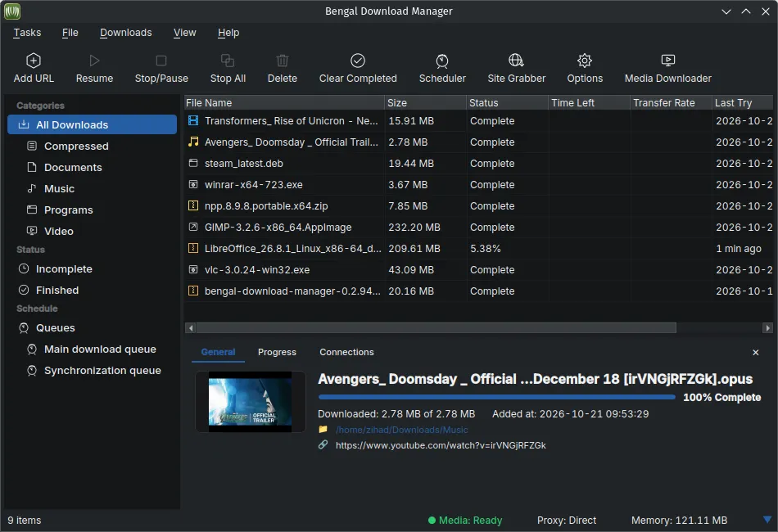Select the Documents category
The width and height of the screenshot is (778, 532).
[93, 167]
